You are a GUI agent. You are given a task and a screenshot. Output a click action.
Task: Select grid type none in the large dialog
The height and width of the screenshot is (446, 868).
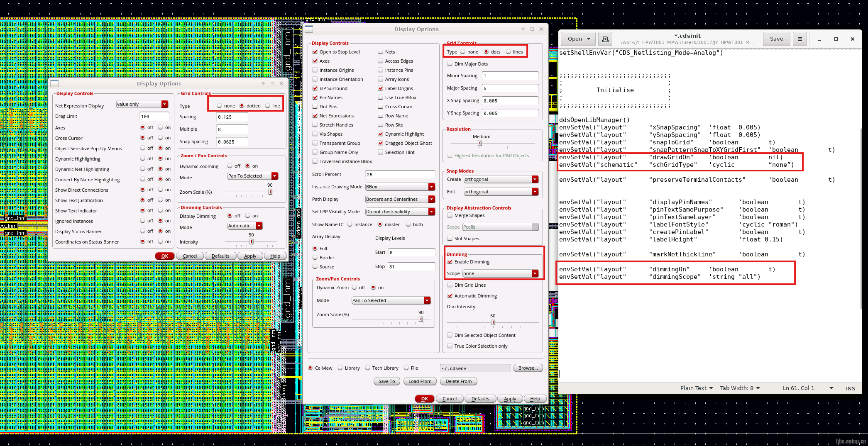point(463,52)
